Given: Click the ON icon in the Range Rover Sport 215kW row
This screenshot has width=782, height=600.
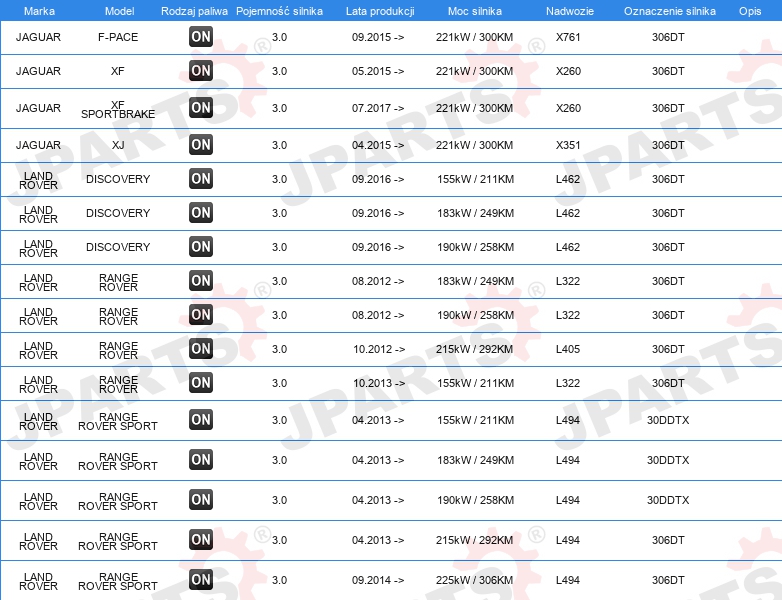Looking at the screenshot, I should pyautogui.click(x=201, y=539).
